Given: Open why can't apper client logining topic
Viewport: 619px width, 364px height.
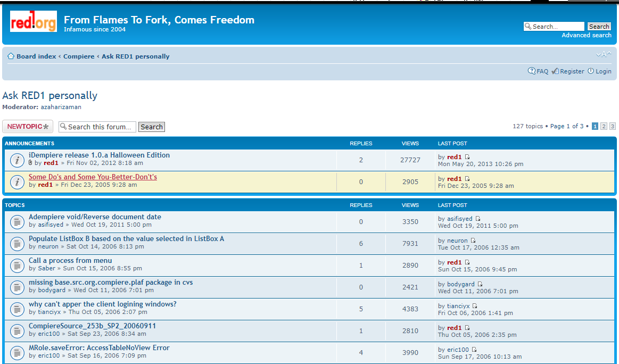Looking at the screenshot, I should (103, 304).
